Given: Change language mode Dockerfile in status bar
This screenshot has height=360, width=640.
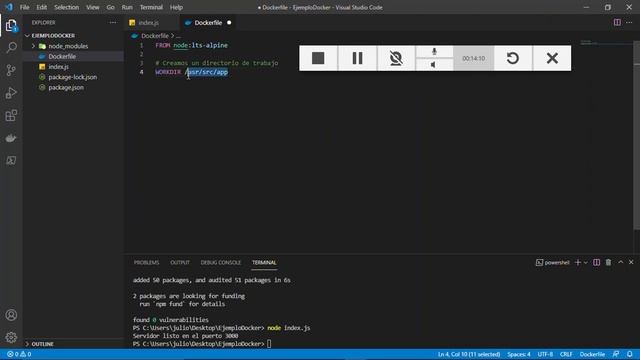Looking at the screenshot, I should (592, 354).
